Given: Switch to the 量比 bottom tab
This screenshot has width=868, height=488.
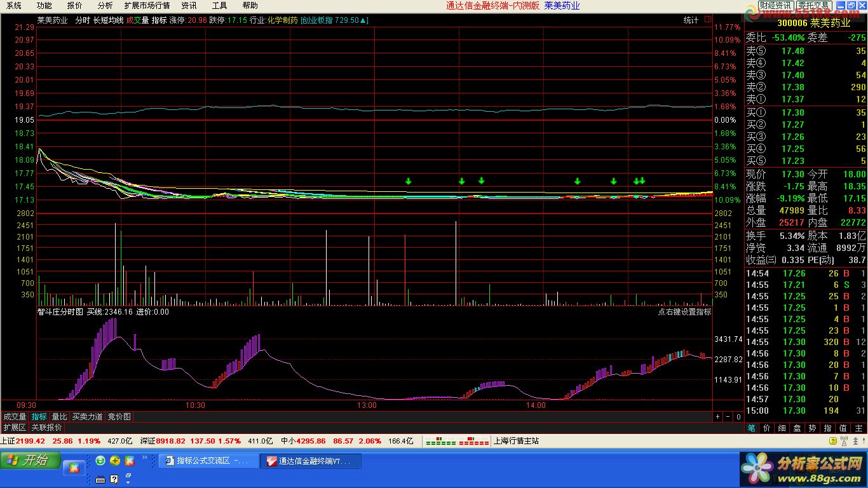Looking at the screenshot, I should coord(59,417).
